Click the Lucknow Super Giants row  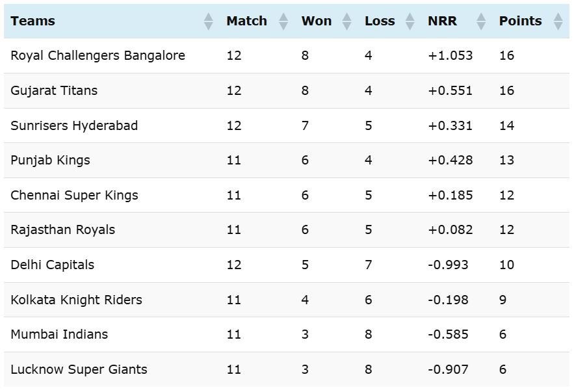[287, 370]
